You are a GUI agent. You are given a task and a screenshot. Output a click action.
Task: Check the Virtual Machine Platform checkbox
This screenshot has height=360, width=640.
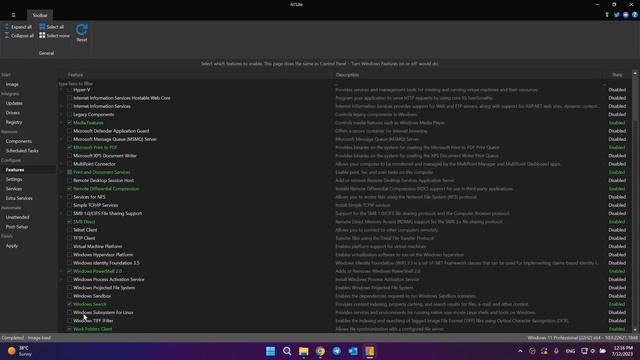(x=69, y=247)
